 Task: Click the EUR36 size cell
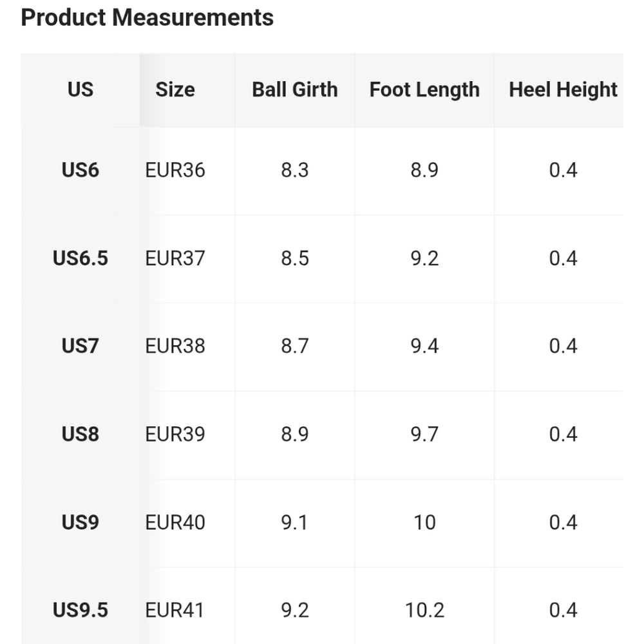[175, 170]
